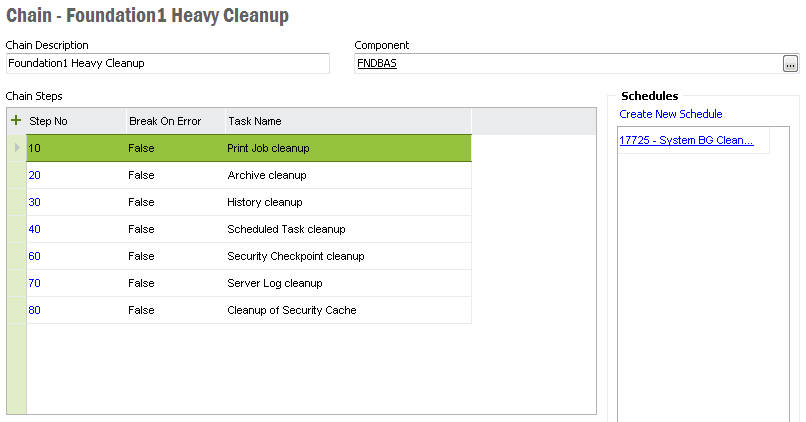The image size is (806, 422).
Task: Open Create New Schedule link
Action: click(x=670, y=114)
